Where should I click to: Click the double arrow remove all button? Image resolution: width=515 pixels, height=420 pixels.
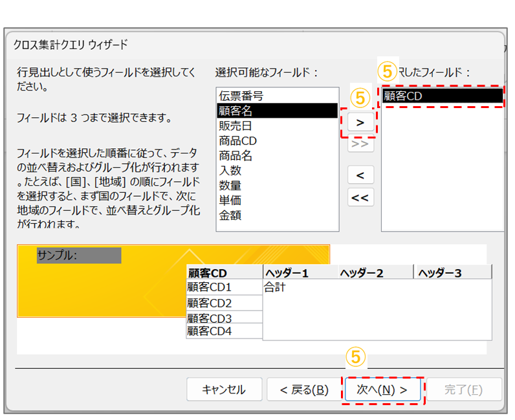360,197
